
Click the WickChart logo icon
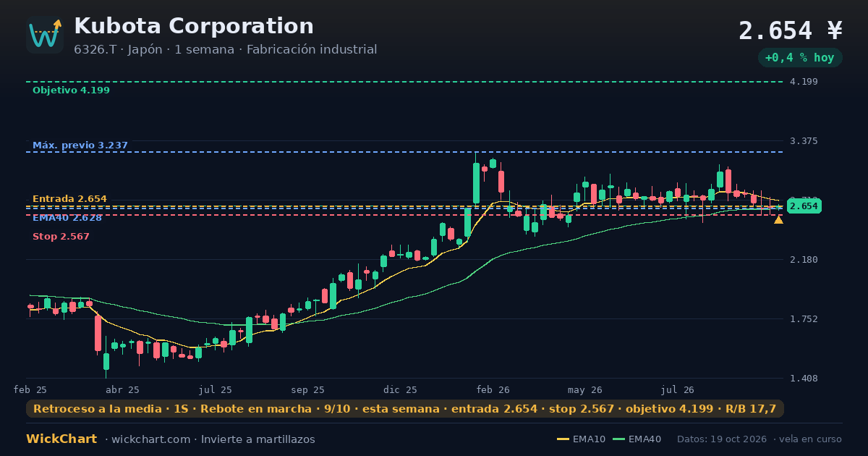pyautogui.click(x=45, y=35)
